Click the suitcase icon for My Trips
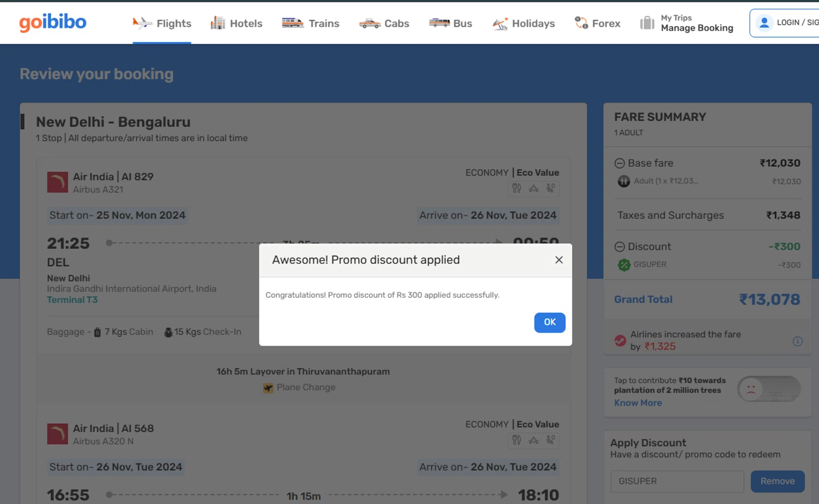The width and height of the screenshot is (819, 504). (x=647, y=23)
